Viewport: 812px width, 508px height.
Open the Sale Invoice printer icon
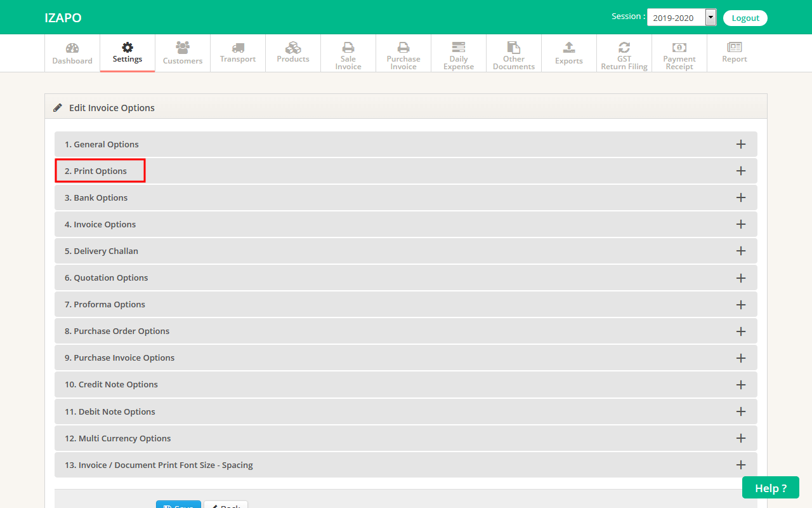point(348,47)
